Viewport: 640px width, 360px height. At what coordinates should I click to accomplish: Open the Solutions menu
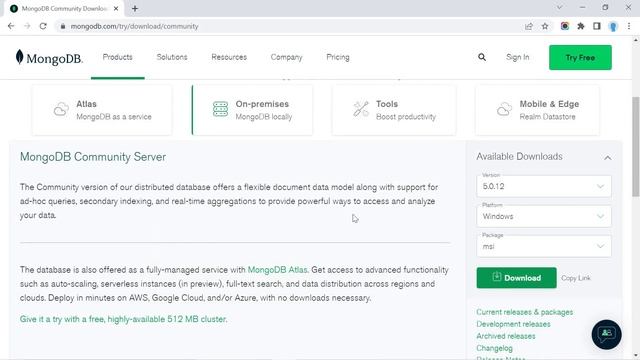pos(172,57)
